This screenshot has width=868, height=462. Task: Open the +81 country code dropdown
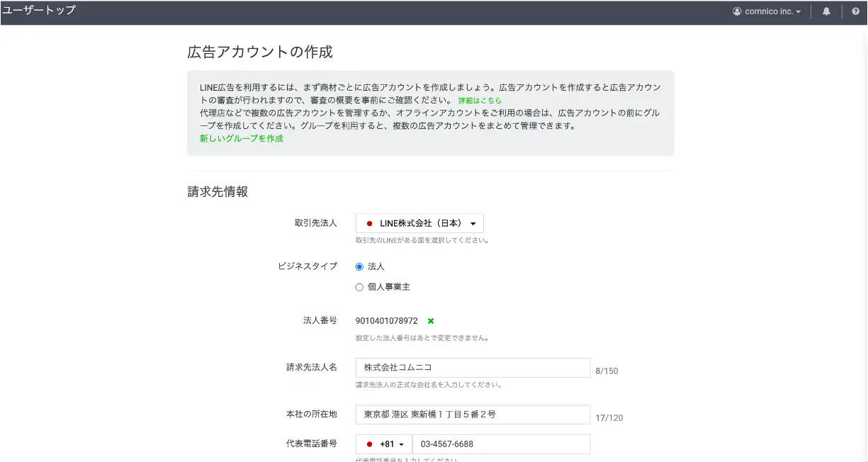[384, 444]
